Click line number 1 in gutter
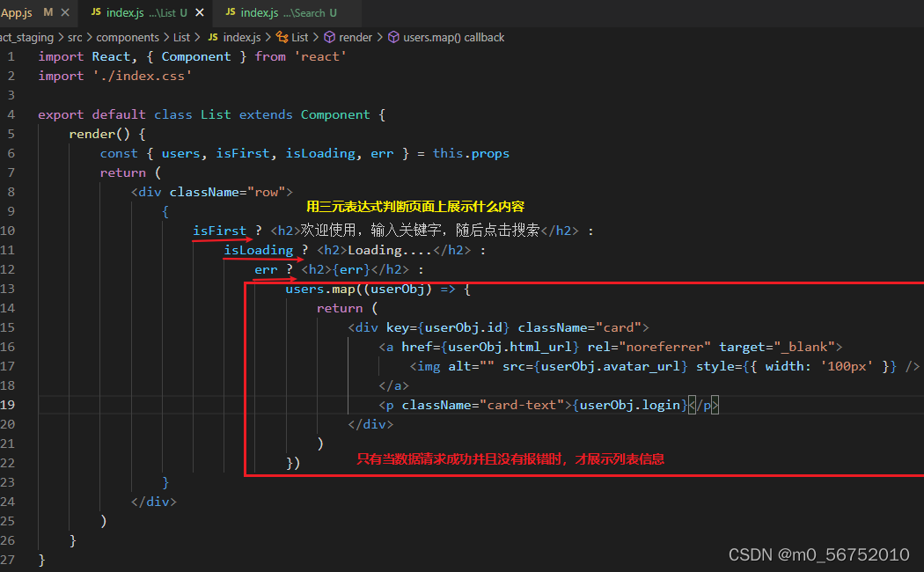 11,56
